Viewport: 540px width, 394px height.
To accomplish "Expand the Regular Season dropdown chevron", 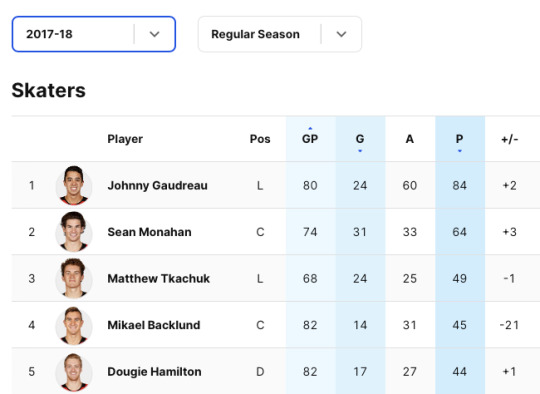I will (x=341, y=34).
